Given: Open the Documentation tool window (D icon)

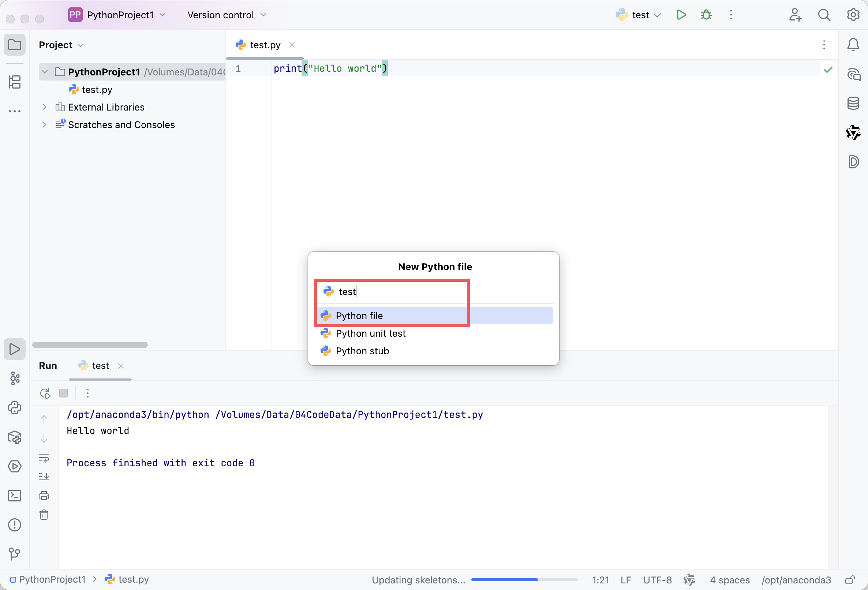Looking at the screenshot, I should [x=853, y=162].
